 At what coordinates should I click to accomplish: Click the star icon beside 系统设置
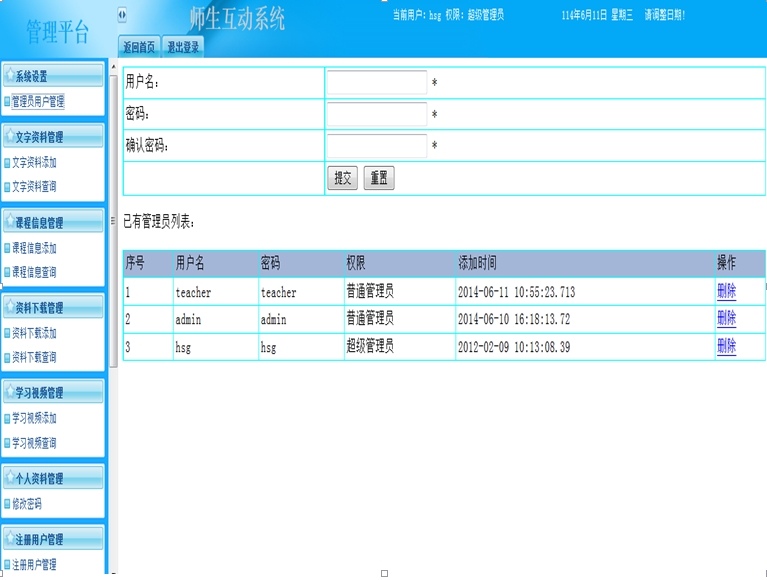click(x=9, y=75)
